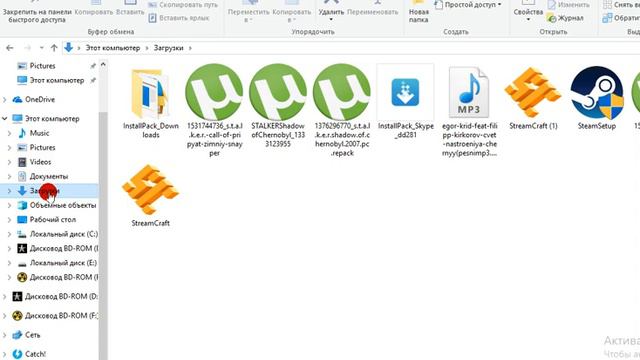640x360 pixels.
Task: Collapse the Этот компьютер tree node
Action: (5, 119)
